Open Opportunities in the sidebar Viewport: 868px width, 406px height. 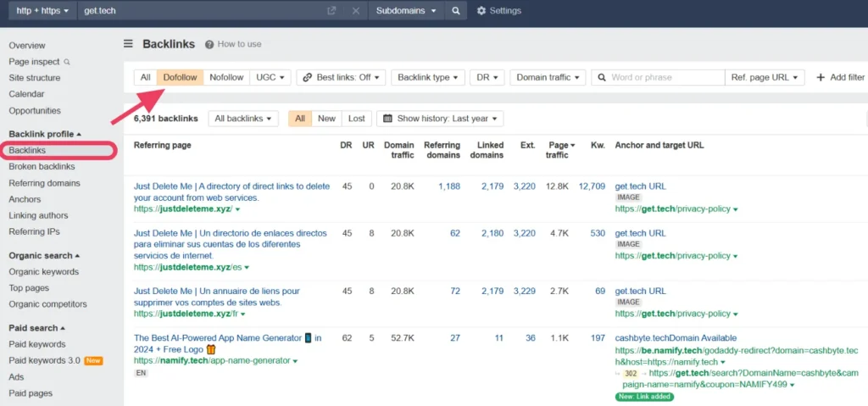tap(35, 110)
